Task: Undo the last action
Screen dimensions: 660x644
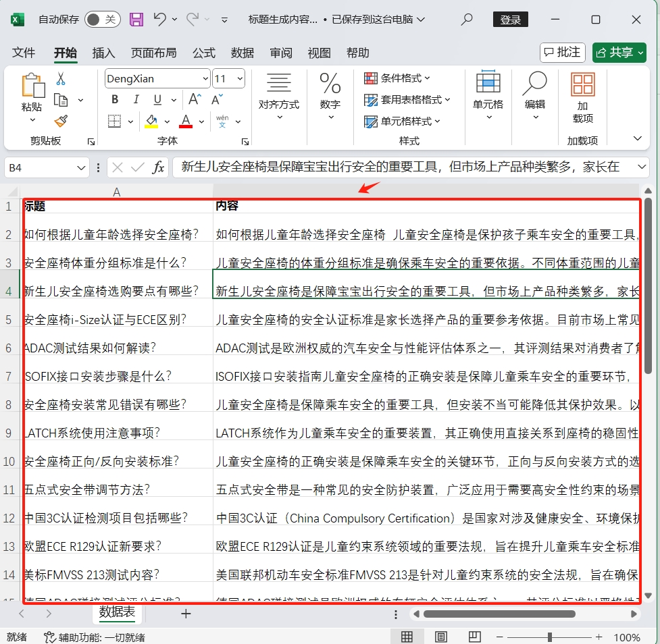Action: (x=159, y=19)
